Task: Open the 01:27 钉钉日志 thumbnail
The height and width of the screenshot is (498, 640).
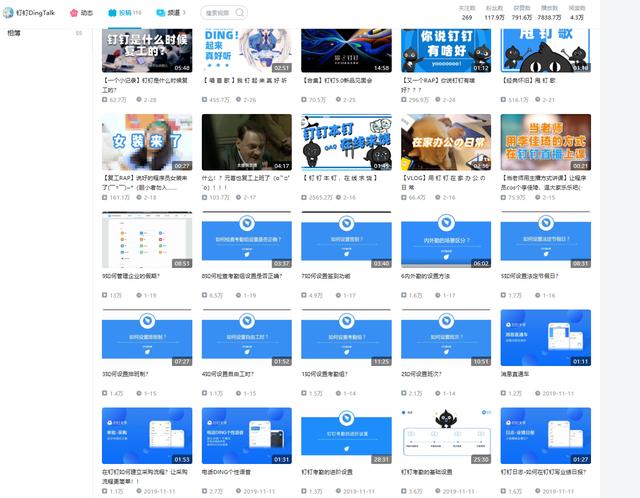Action: [546, 436]
